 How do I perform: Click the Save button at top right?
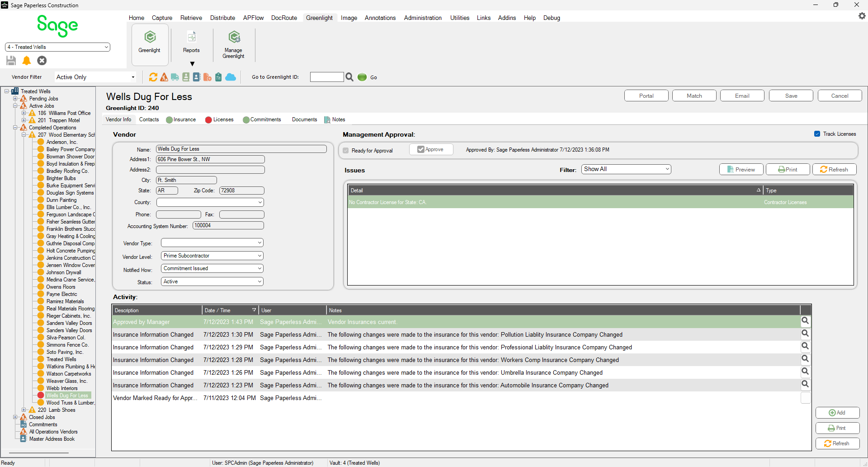[791, 96]
